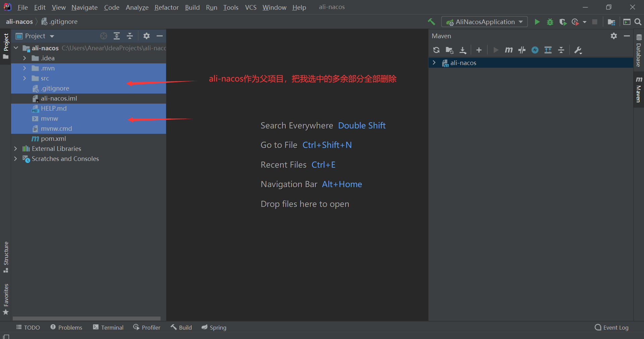Expand Scratches and Consoles node
Image resolution: width=644 pixels, height=339 pixels.
click(x=16, y=159)
